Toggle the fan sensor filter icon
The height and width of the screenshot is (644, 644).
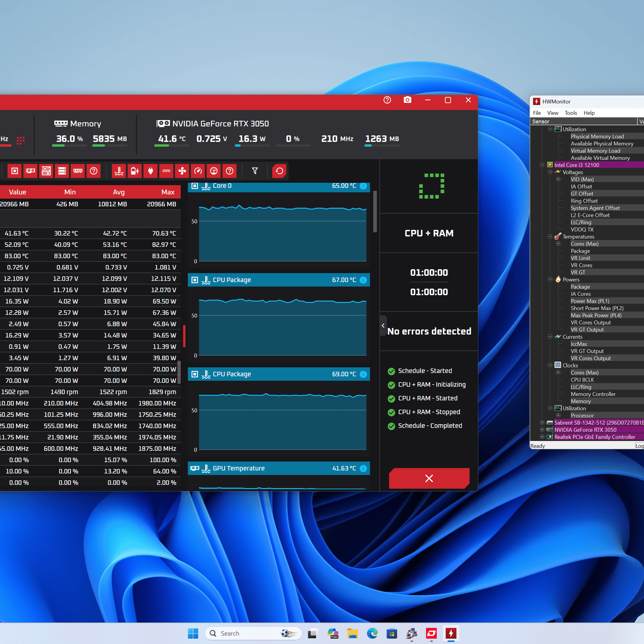tap(182, 171)
